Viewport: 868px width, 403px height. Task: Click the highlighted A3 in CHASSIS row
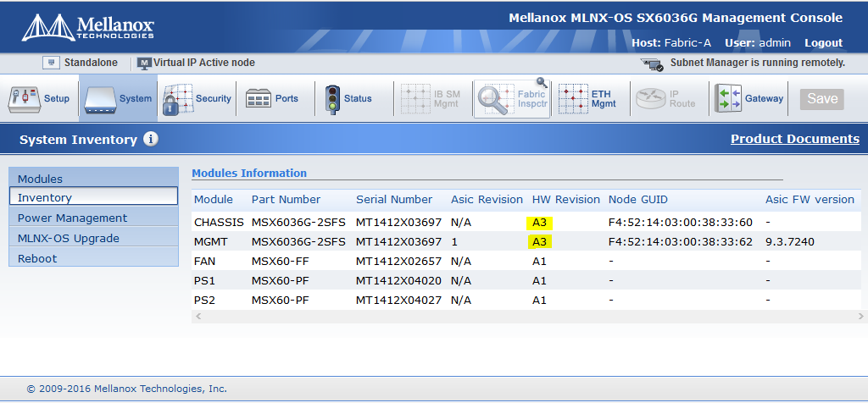point(540,223)
